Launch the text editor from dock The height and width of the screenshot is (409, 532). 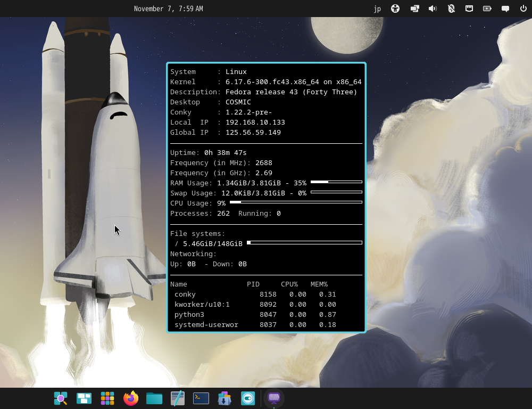tap(178, 398)
